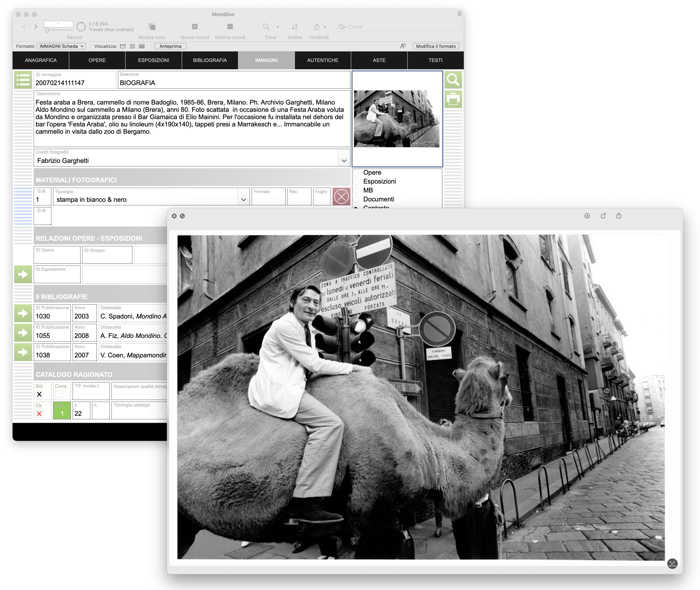The image size is (700, 590).
Task: Open the Markup tool in the photo viewer
Action: pyautogui.click(x=587, y=216)
